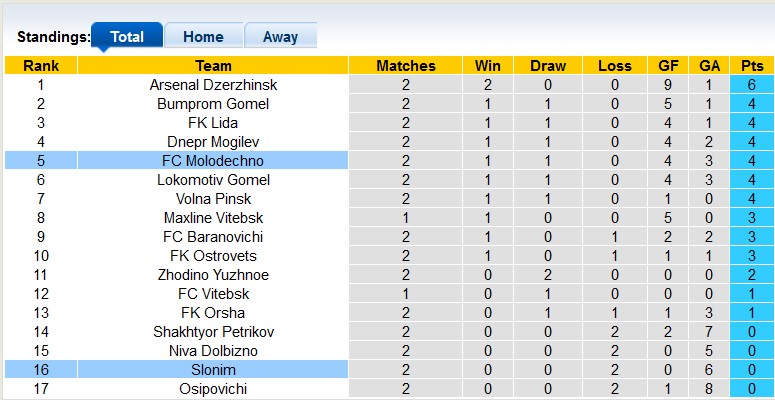Image resolution: width=775 pixels, height=400 pixels.
Task: Select the Volna Pinsk team
Action: (213, 199)
